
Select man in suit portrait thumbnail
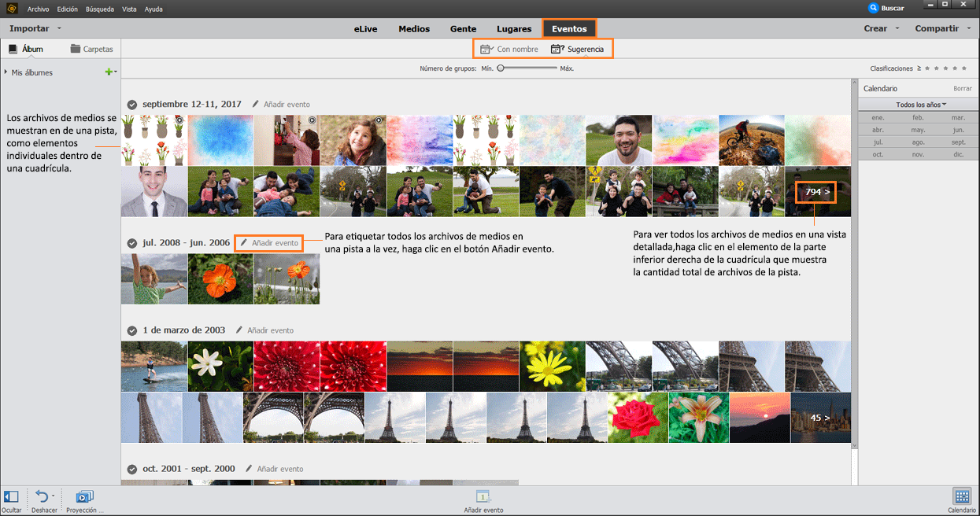click(x=154, y=191)
